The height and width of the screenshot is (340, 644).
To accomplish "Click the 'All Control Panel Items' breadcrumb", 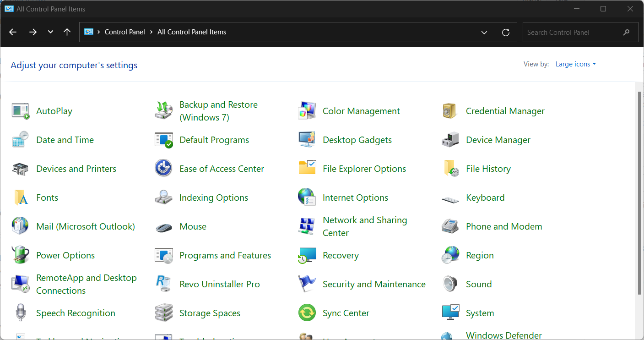I will pyautogui.click(x=192, y=32).
